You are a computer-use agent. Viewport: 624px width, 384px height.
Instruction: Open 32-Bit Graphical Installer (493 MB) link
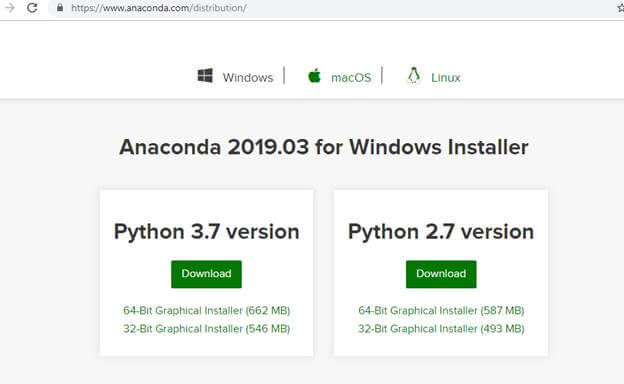coord(441,329)
